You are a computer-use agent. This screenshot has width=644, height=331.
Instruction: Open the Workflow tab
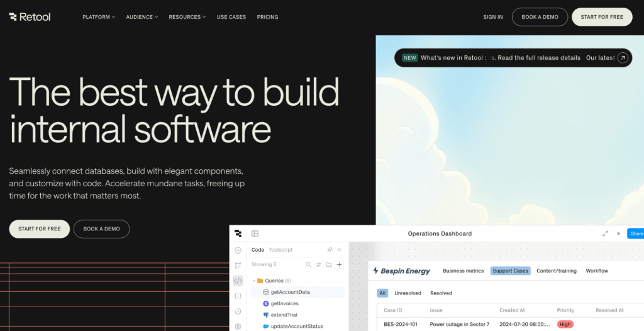pos(597,271)
